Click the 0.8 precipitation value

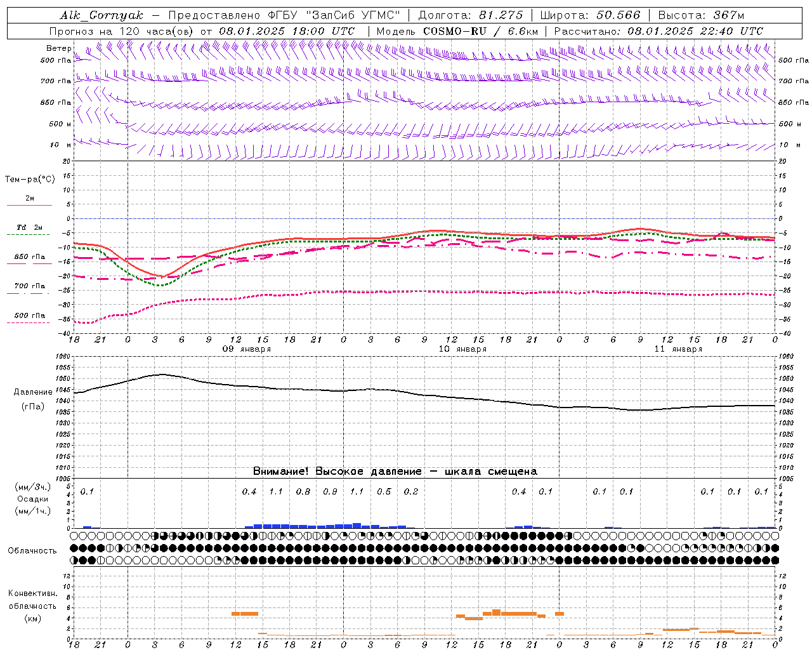(303, 492)
